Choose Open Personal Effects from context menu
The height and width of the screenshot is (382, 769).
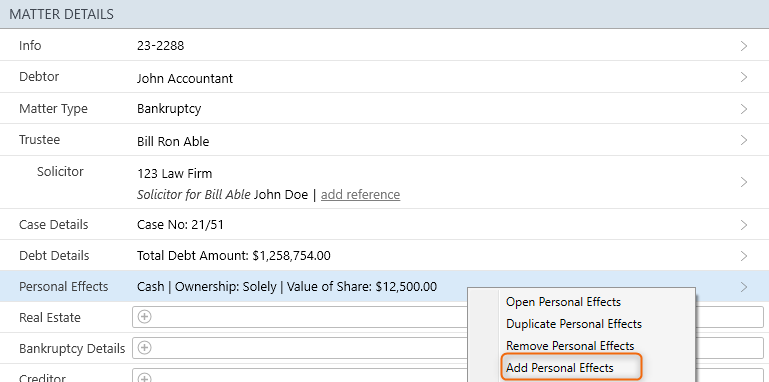pyautogui.click(x=564, y=302)
